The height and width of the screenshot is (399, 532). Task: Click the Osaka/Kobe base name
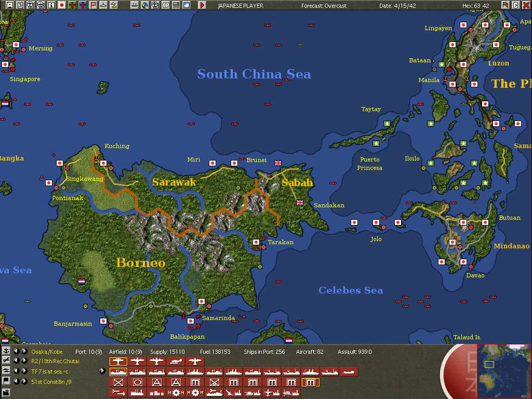click(47, 352)
